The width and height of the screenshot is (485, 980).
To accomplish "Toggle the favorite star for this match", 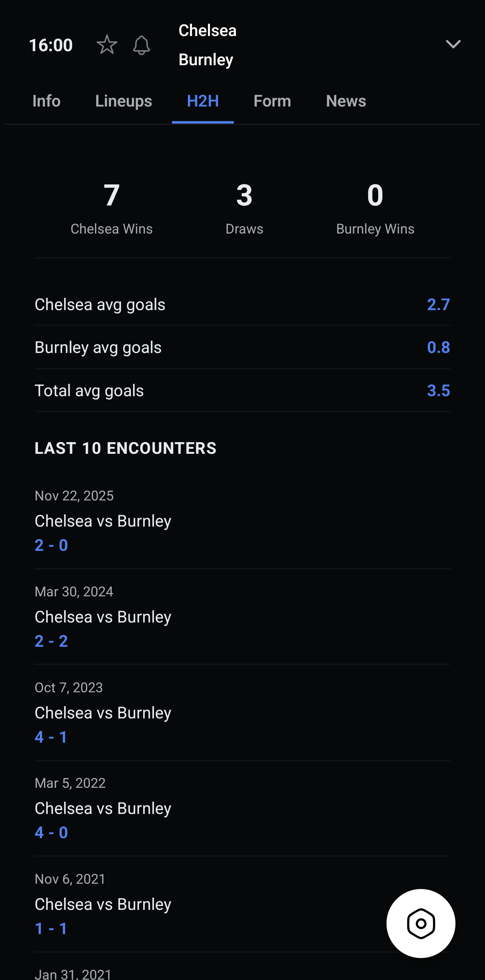I will (x=107, y=45).
